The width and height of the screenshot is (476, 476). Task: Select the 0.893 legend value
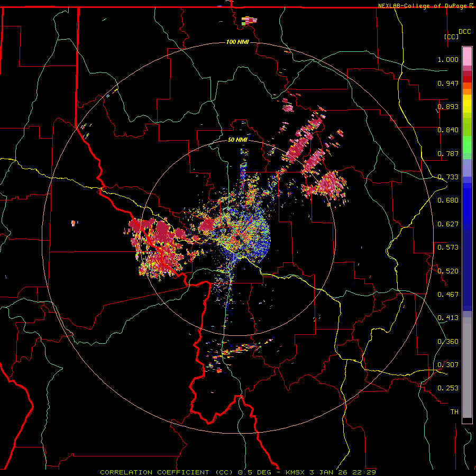pyautogui.click(x=448, y=106)
